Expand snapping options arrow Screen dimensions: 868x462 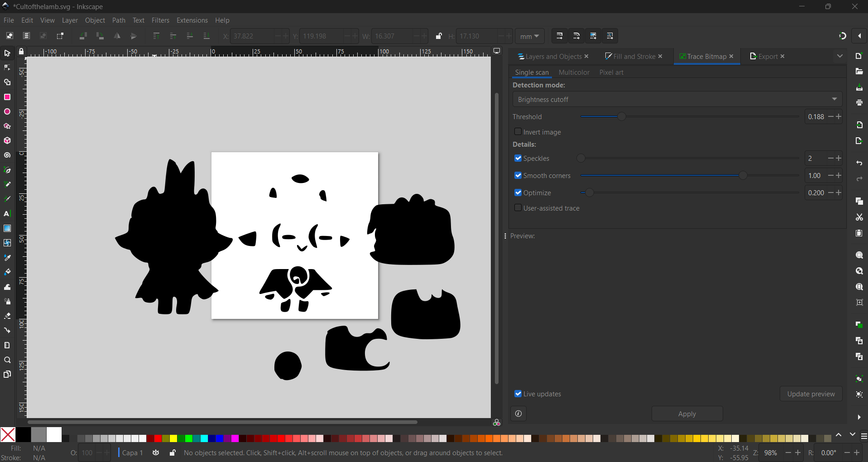click(x=859, y=36)
